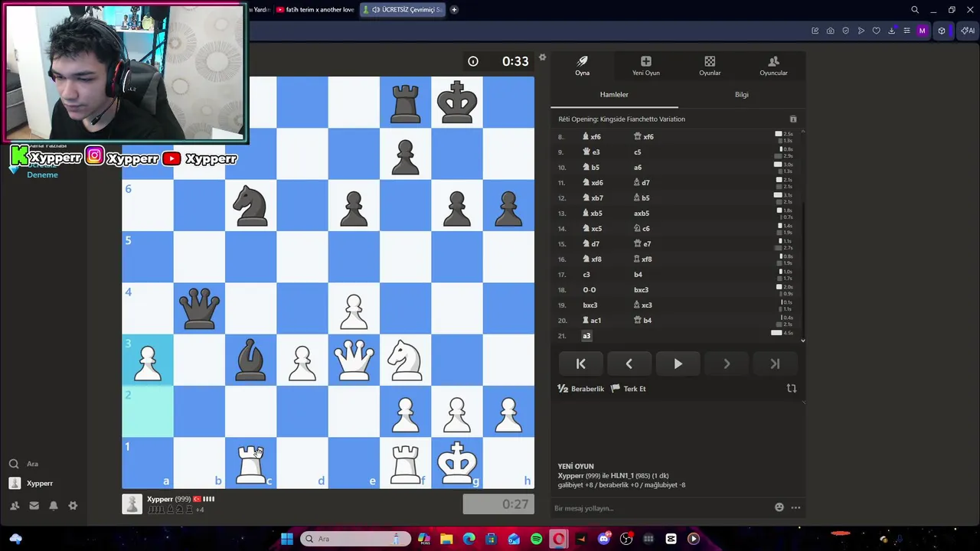980x551 pixels.
Task: Play the moves automatically
Action: [x=678, y=364]
